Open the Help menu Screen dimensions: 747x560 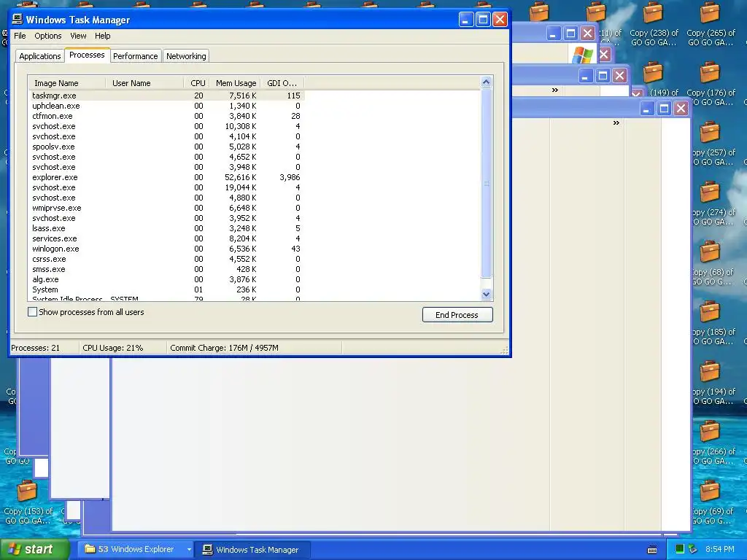point(102,36)
